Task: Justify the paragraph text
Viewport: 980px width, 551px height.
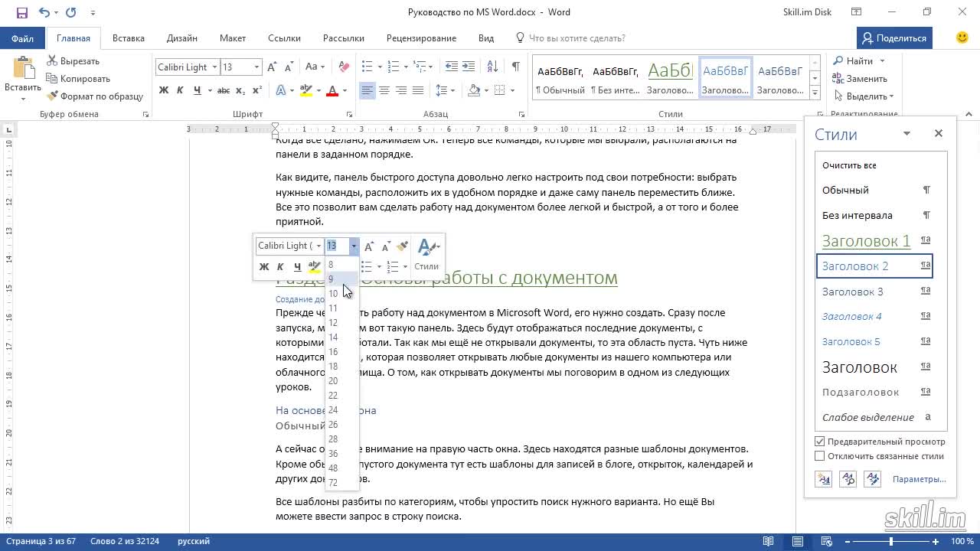Action: [418, 90]
